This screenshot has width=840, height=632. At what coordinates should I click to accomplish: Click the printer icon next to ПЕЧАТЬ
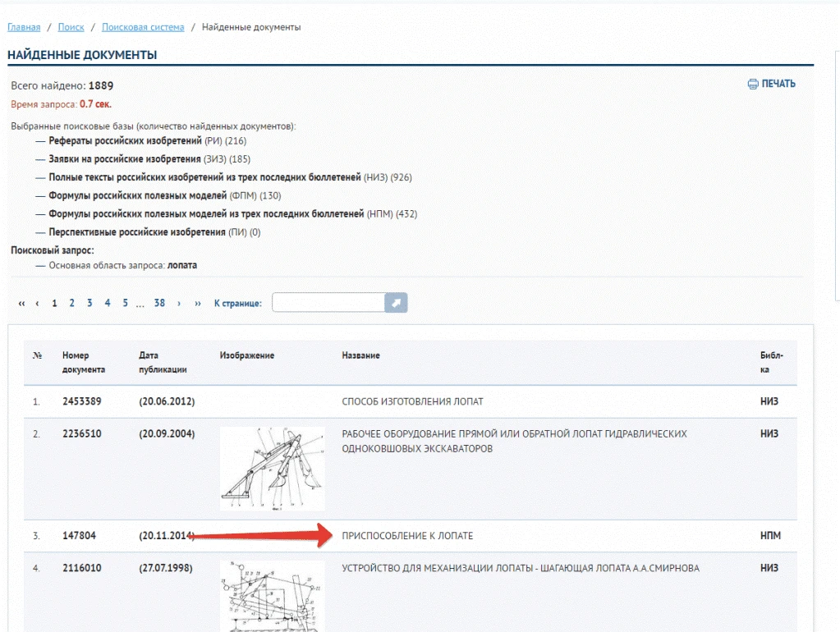coord(753,84)
